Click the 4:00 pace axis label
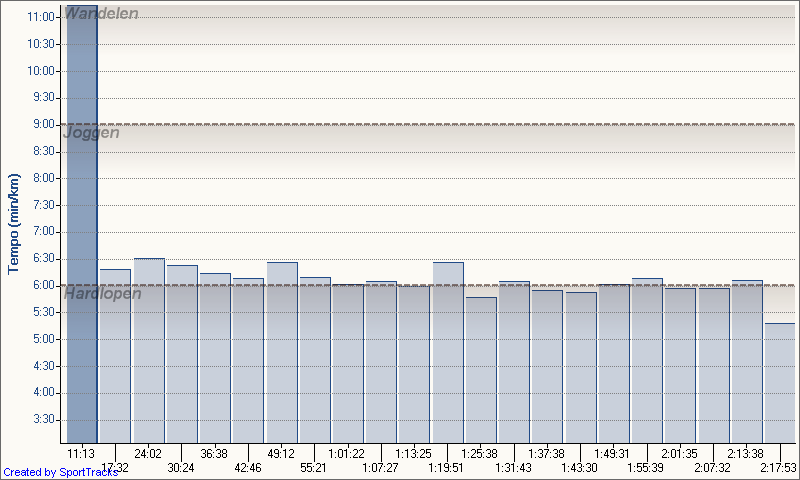 click(44, 392)
